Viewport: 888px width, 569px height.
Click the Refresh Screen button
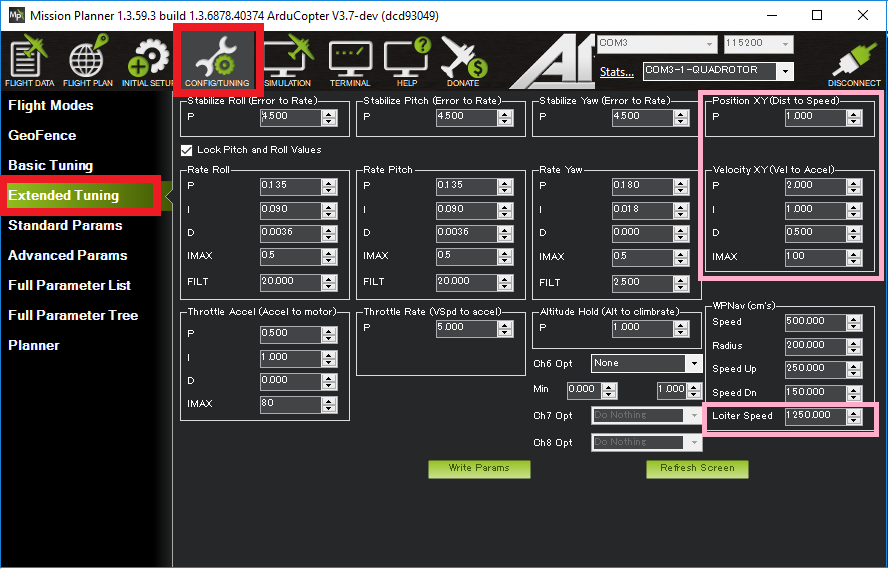697,468
